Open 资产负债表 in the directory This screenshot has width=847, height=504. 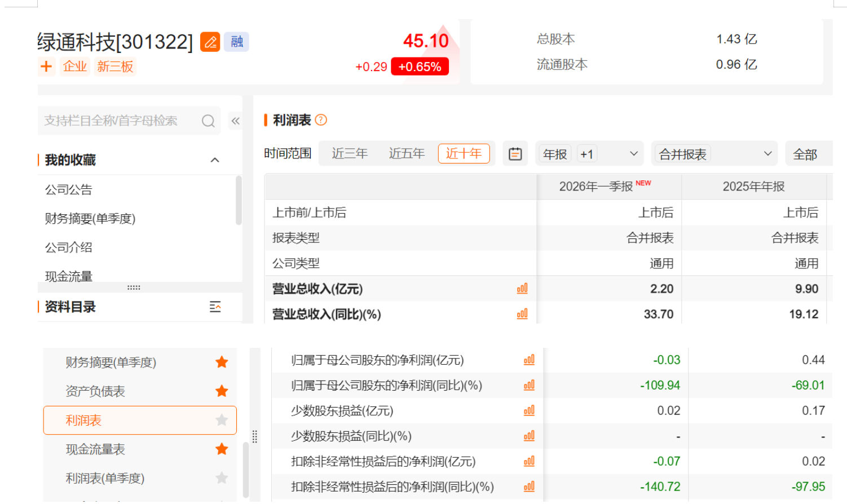[95, 391]
